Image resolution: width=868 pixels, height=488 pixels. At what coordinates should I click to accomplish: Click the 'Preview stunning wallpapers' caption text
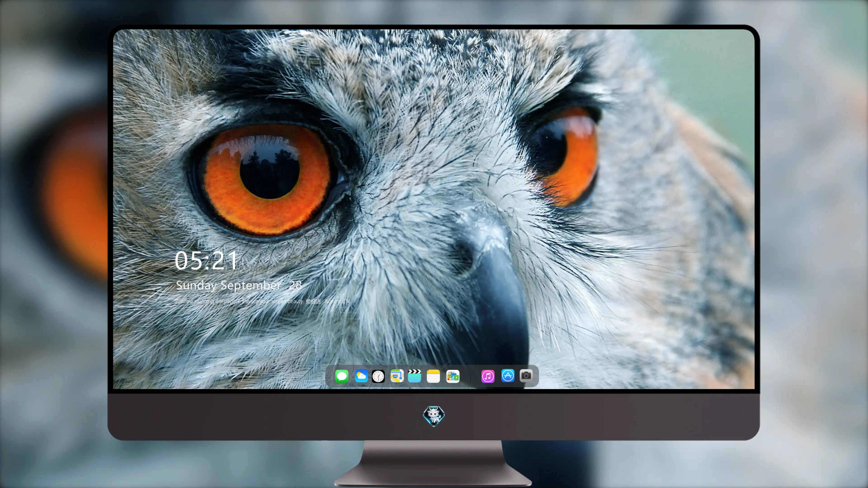click(262, 301)
